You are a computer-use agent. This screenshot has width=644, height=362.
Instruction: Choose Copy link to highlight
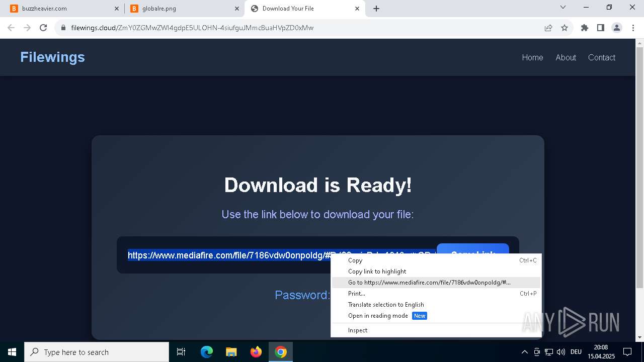[x=436, y=271]
